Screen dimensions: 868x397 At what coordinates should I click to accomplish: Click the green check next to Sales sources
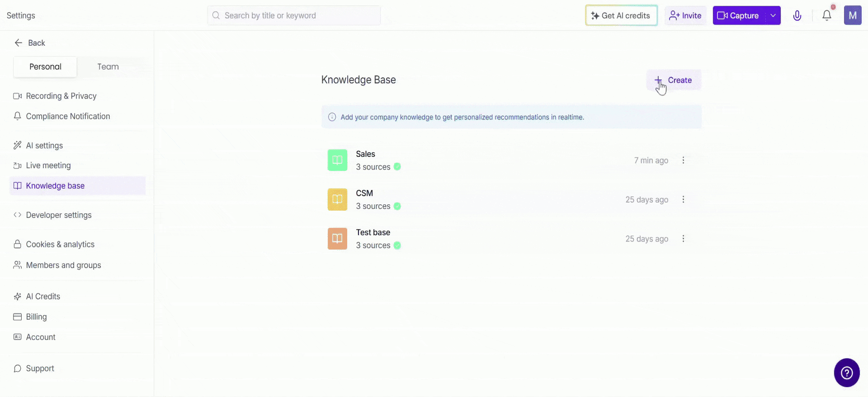[x=397, y=166]
